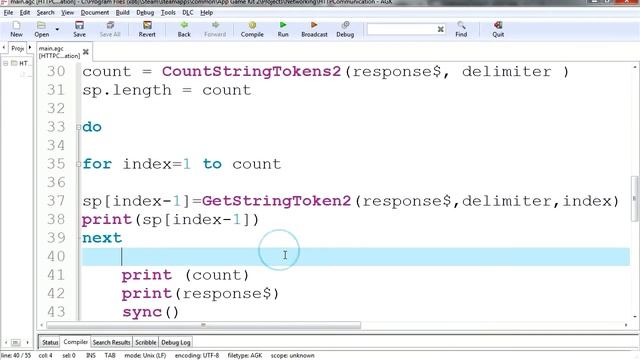The width and height of the screenshot is (640, 360).
Task: Save the current file
Action: (x=80, y=29)
